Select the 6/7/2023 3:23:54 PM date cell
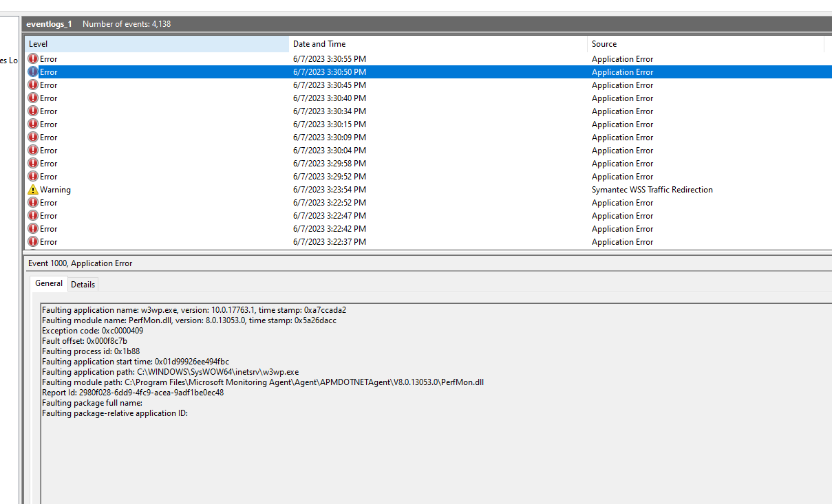This screenshot has width=832, height=504. pos(330,190)
